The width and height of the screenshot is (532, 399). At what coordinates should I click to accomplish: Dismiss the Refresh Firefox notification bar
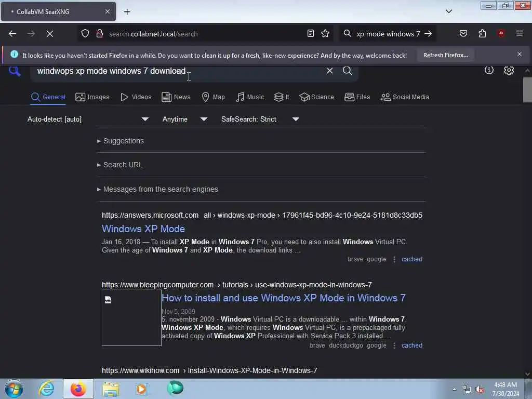520,54
